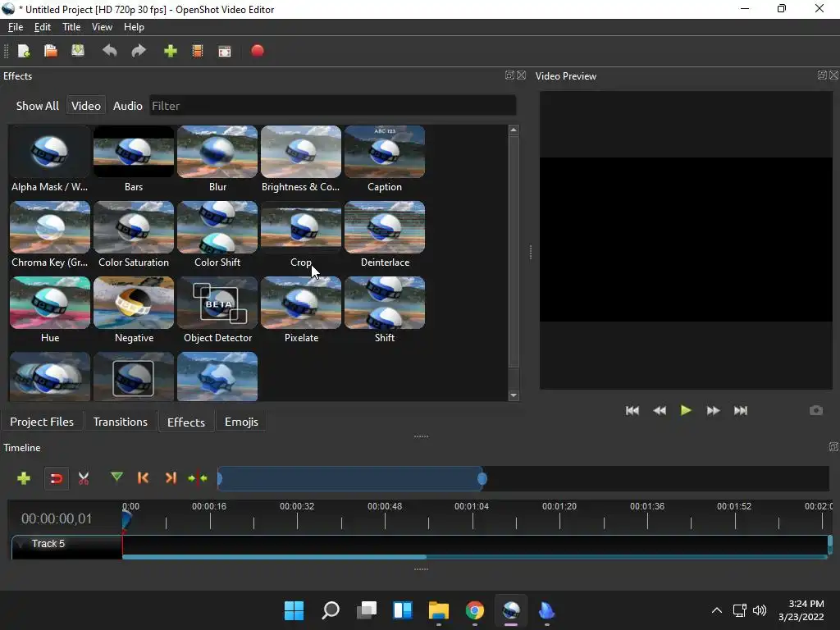The height and width of the screenshot is (630, 840).
Task: Click the New Project toolbar icon
Action: (x=24, y=51)
